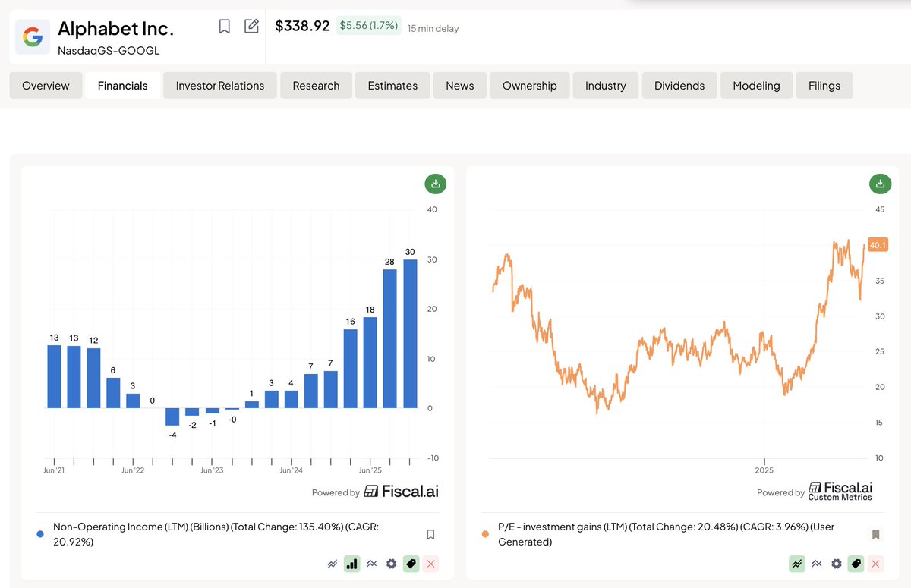
Task: Toggle data labels tag for P/E series
Action: click(856, 564)
